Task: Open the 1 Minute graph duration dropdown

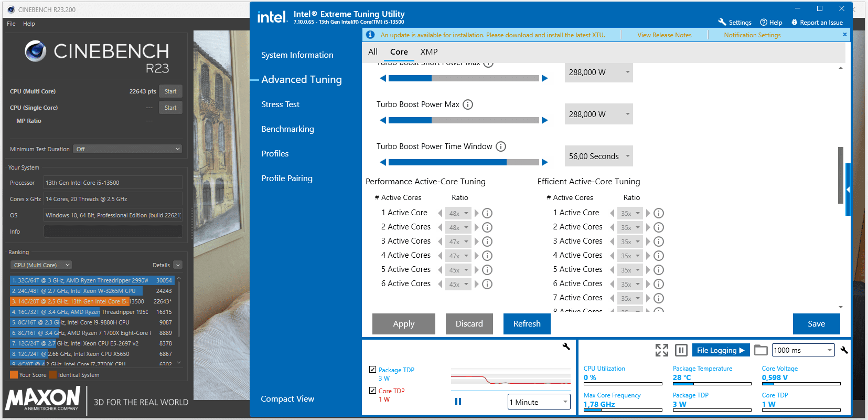Action: coord(539,402)
